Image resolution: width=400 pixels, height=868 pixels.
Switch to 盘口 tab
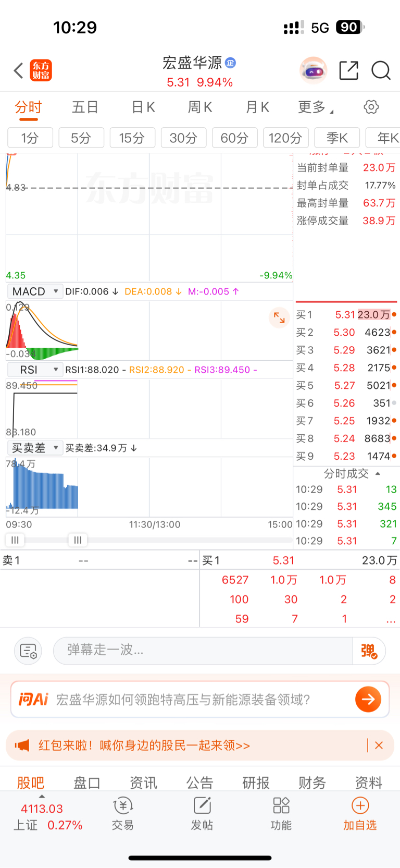(87, 783)
